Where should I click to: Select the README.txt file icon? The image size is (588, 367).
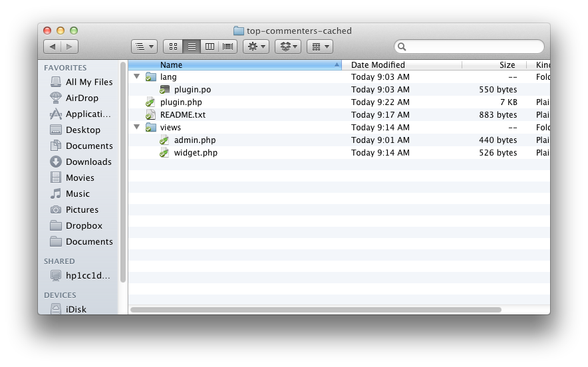151,115
